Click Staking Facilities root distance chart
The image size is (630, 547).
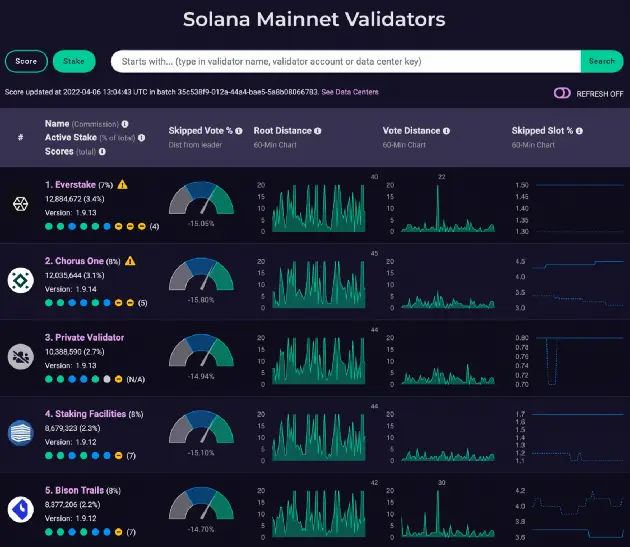click(x=319, y=437)
